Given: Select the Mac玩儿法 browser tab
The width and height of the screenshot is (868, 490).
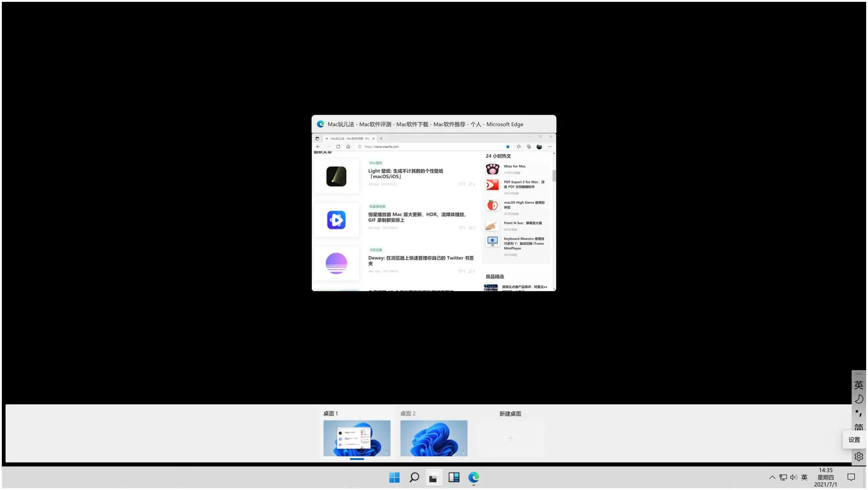Looking at the screenshot, I should click(350, 138).
